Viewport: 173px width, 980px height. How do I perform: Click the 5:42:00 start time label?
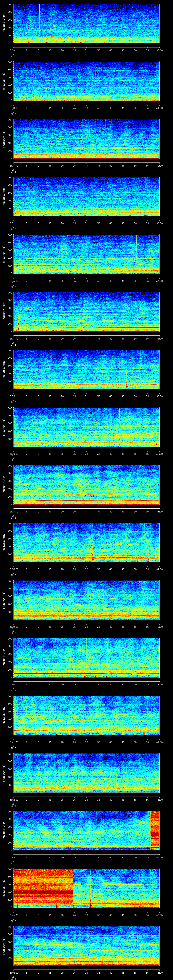coord(14,799)
